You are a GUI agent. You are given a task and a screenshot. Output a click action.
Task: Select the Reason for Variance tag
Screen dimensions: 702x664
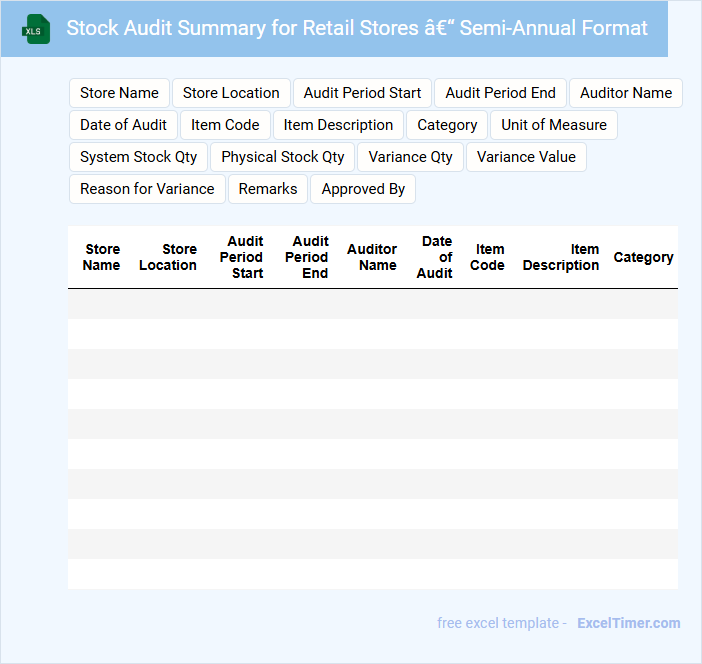[x=147, y=189]
